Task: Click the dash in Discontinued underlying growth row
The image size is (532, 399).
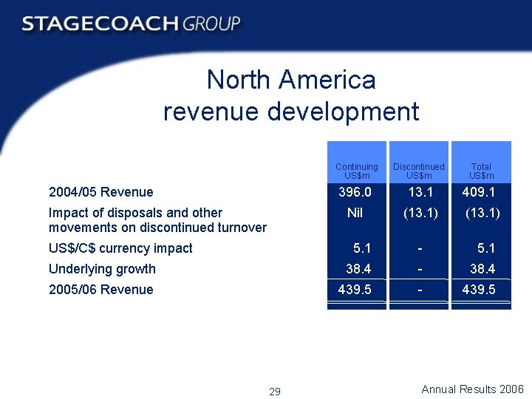Action: point(420,270)
